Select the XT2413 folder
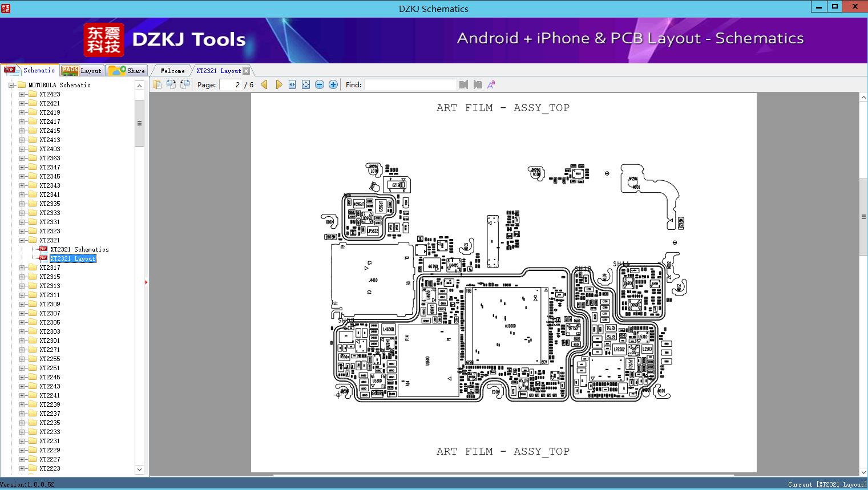The width and height of the screenshot is (868, 490). coord(50,140)
